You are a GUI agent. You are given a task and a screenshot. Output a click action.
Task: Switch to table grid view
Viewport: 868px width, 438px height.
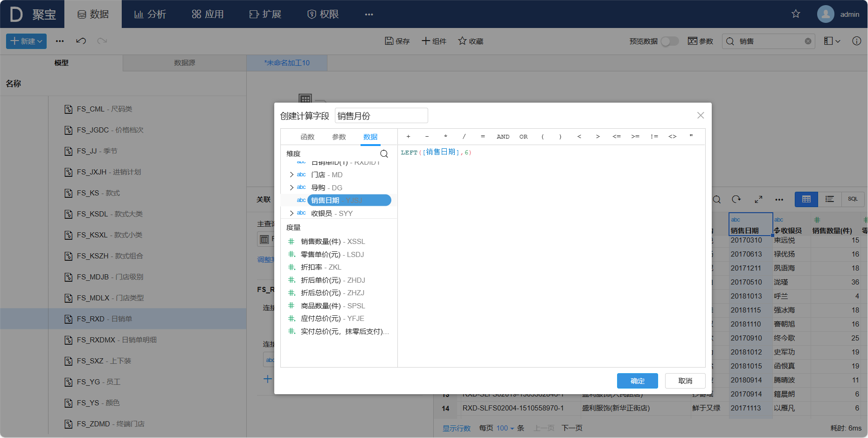click(806, 199)
